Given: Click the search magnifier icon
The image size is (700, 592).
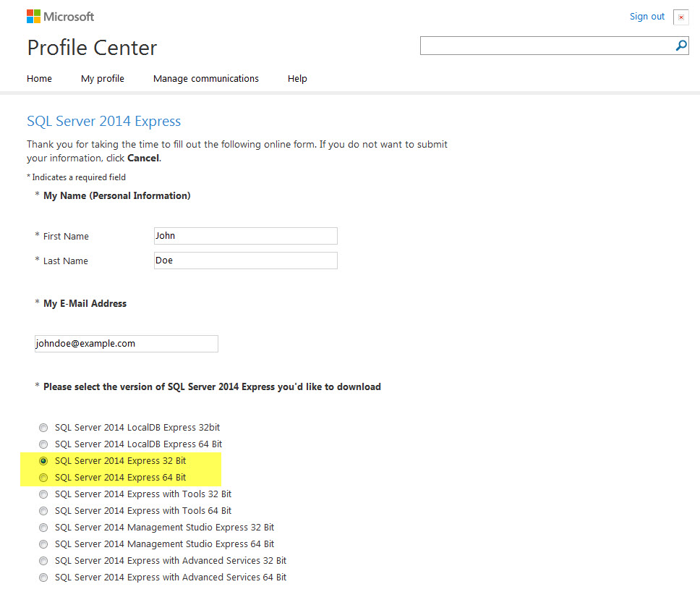Looking at the screenshot, I should [x=680, y=46].
